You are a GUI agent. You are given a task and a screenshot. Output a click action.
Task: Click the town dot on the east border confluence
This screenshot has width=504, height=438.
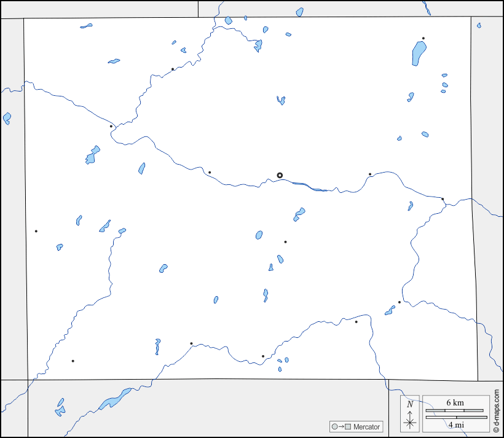pos(443,198)
